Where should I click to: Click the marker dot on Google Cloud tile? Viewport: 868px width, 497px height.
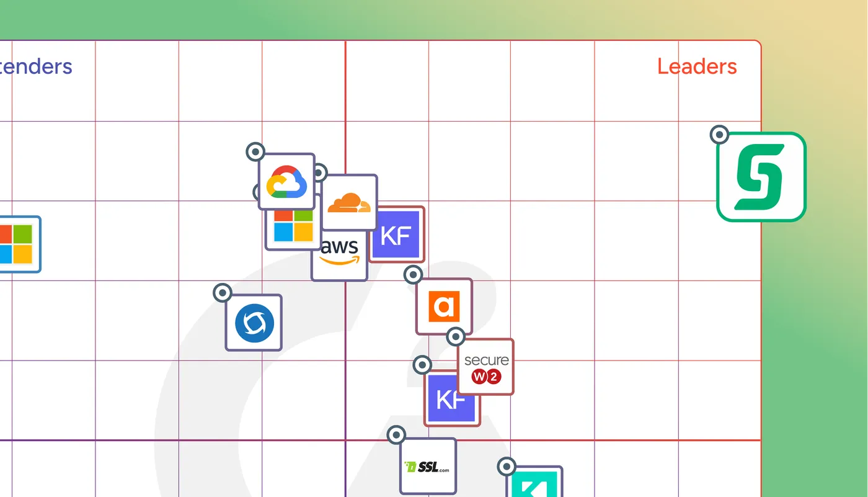(x=255, y=151)
